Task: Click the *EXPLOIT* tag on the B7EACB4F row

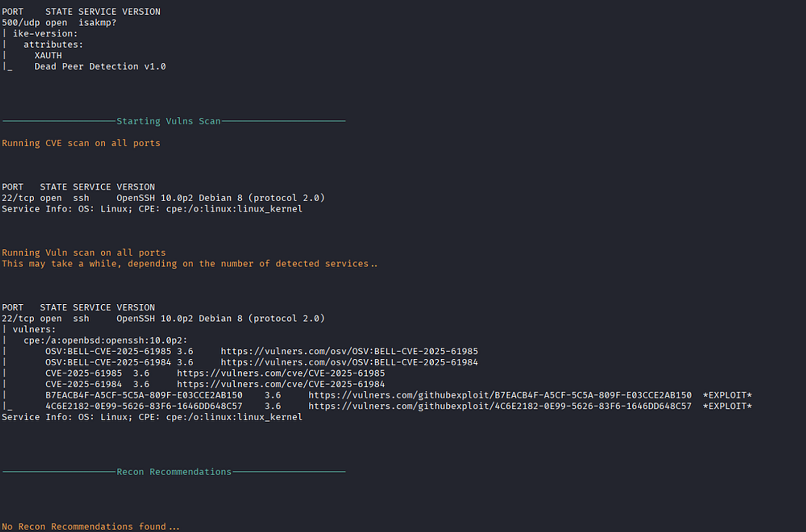Action: [x=727, y=395]
